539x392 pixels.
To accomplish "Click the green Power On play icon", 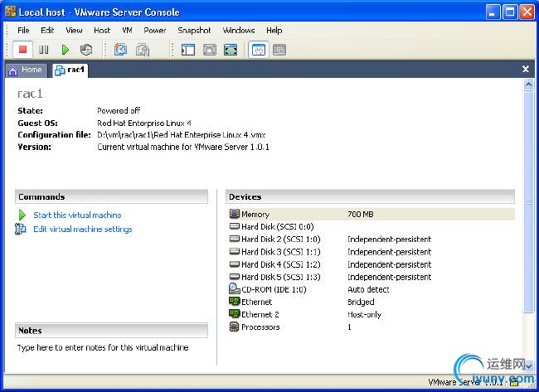I will tap(65, 50).
